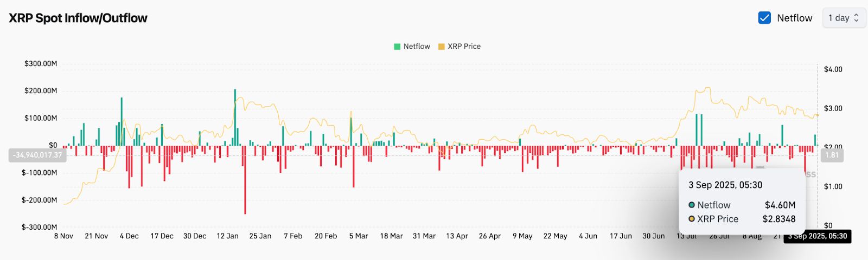Click the $300.00M y-axis label
The width and height of the screenshot is (868, 260).
(x=41, y=64)
